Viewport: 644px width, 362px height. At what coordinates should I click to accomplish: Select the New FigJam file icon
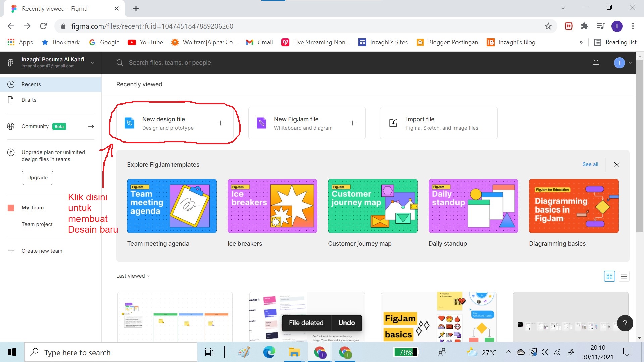pyautogui.click(x=261, y=123)
